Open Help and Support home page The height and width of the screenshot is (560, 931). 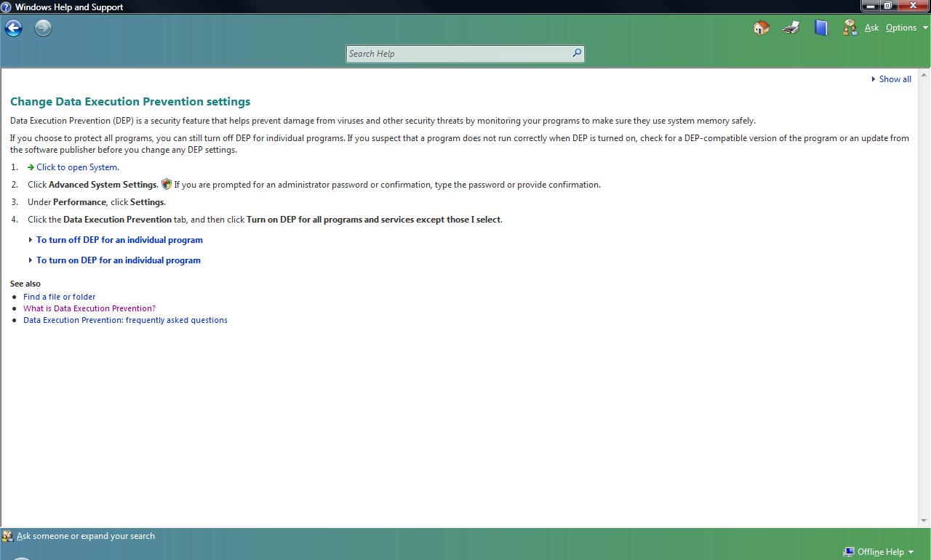(x=762, y=28)
